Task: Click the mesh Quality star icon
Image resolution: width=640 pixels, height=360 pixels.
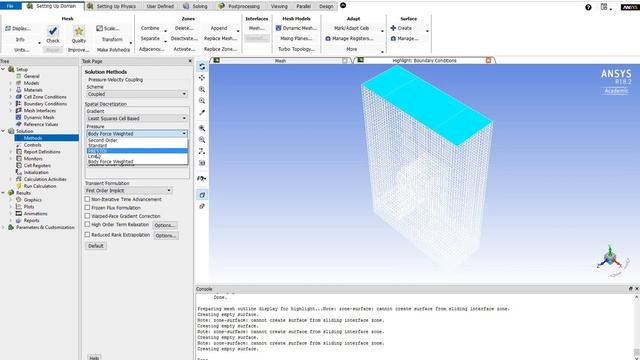Action: pos(79,31)
